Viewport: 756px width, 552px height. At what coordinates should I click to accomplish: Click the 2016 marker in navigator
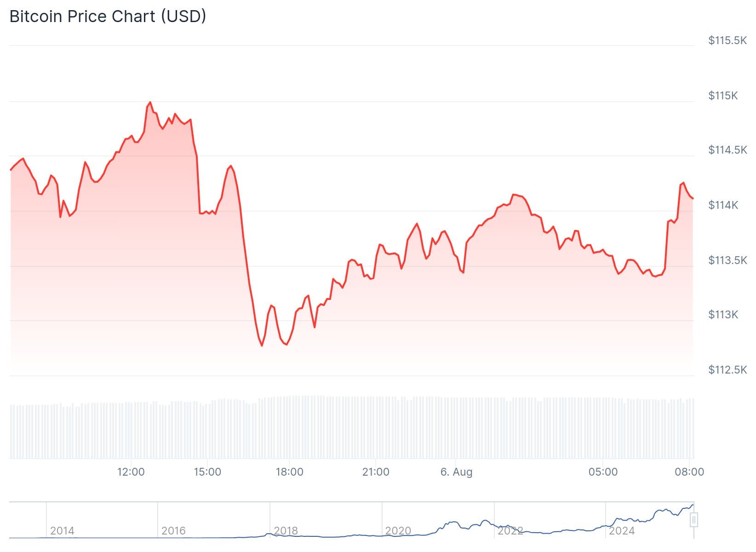pyautogui.click(x=173, y=531)
